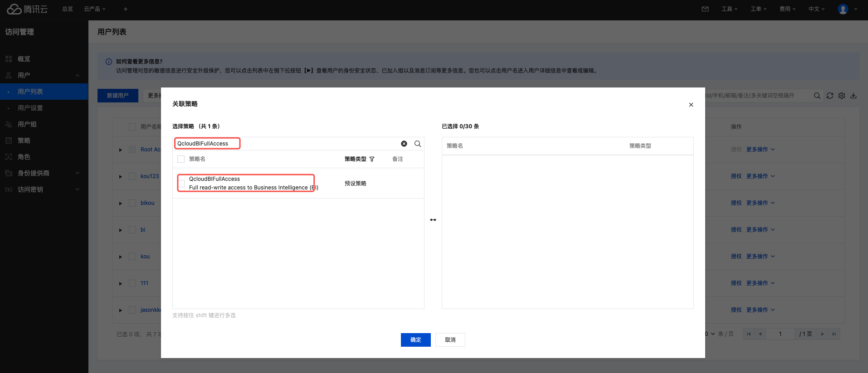Click the 新建用户 button
The width and height of the screenshot is (868, 373).
118,96
